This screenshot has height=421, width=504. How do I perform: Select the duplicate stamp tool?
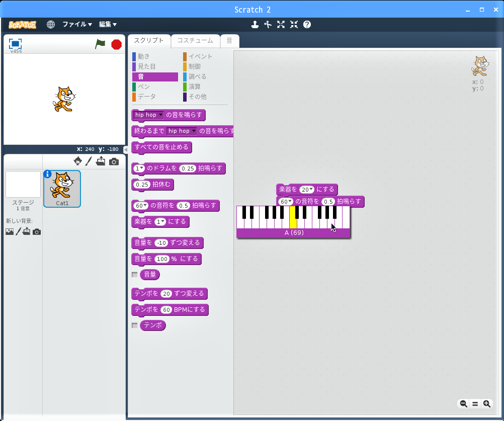pyautogui.click(x=255, y=24)
